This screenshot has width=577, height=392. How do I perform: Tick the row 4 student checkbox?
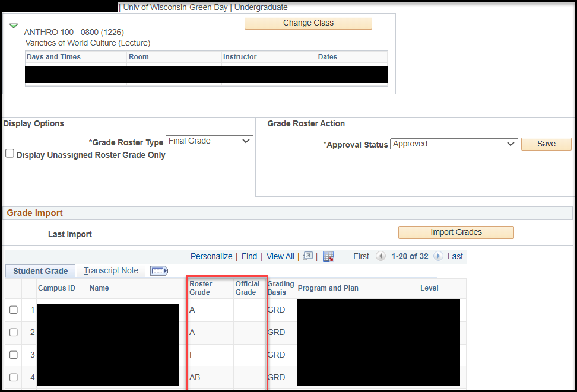14,377
